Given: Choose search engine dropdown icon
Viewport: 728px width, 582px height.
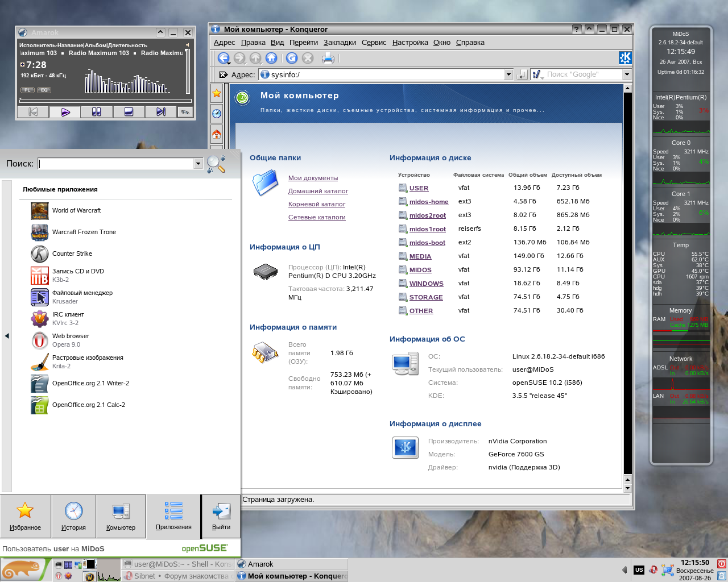Looking at the screenshot, I should click(536, 74).
